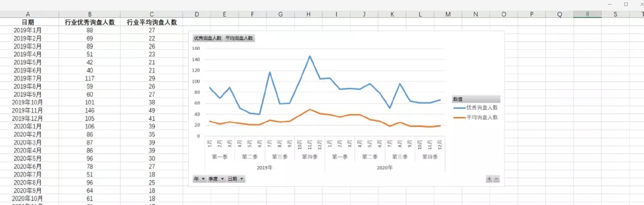644x205 pixels.
Task: Click the 2019年11月 date cell
Action: click(x=27, y=111)
